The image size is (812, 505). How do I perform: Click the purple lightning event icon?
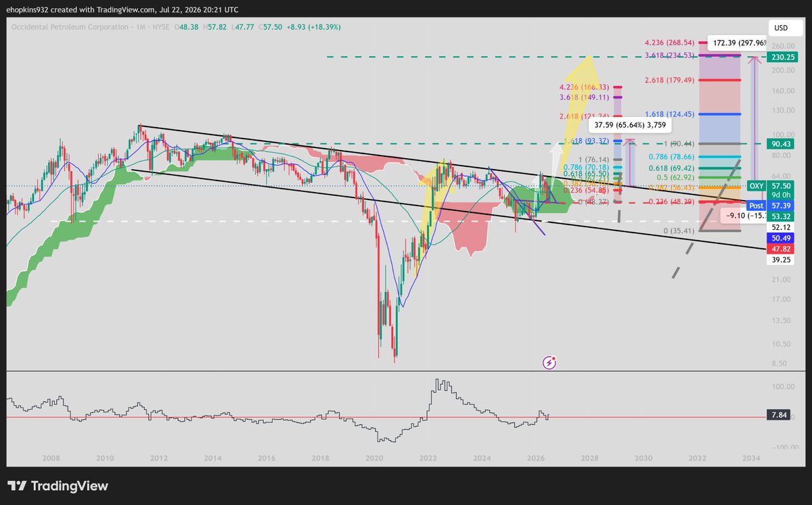point(549,363)
